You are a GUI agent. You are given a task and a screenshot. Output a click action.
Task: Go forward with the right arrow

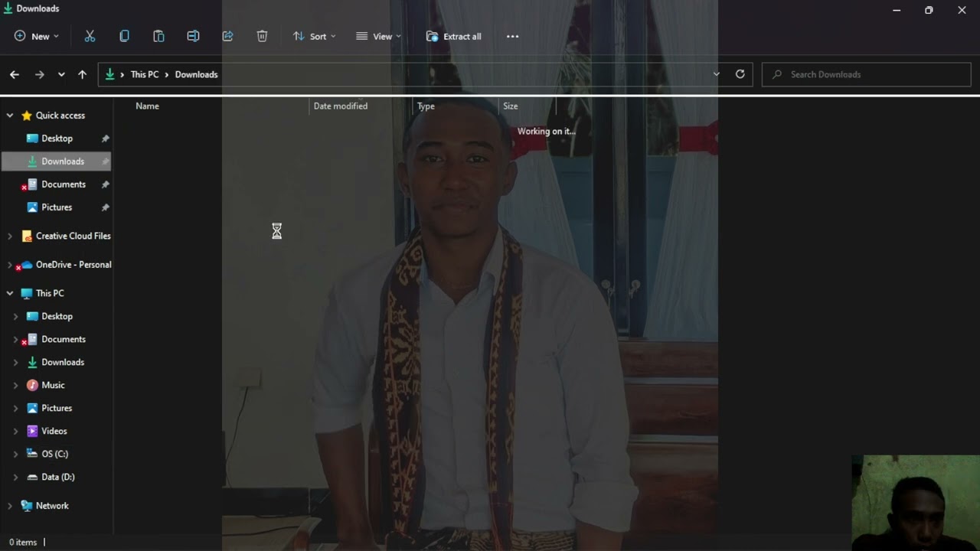pos(39,74)
